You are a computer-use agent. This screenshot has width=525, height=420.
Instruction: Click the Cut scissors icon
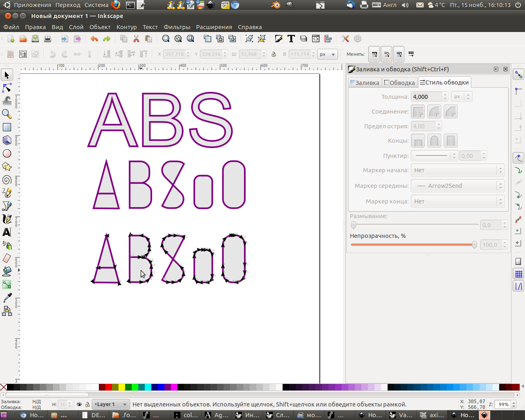coord(136,39)
